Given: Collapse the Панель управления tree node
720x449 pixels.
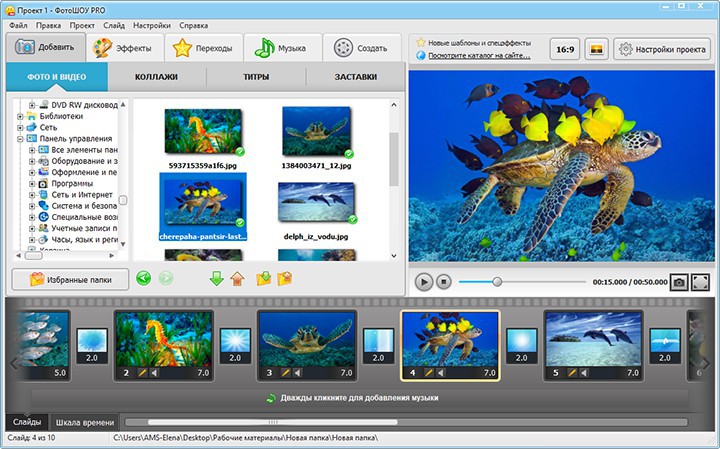Looking at the screenshot, I should coord(20,139).
